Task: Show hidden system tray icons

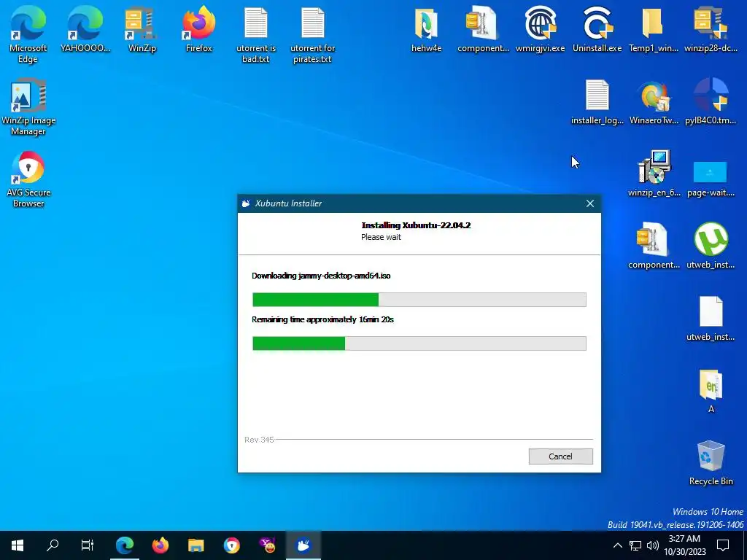Action: coord(617,545)
